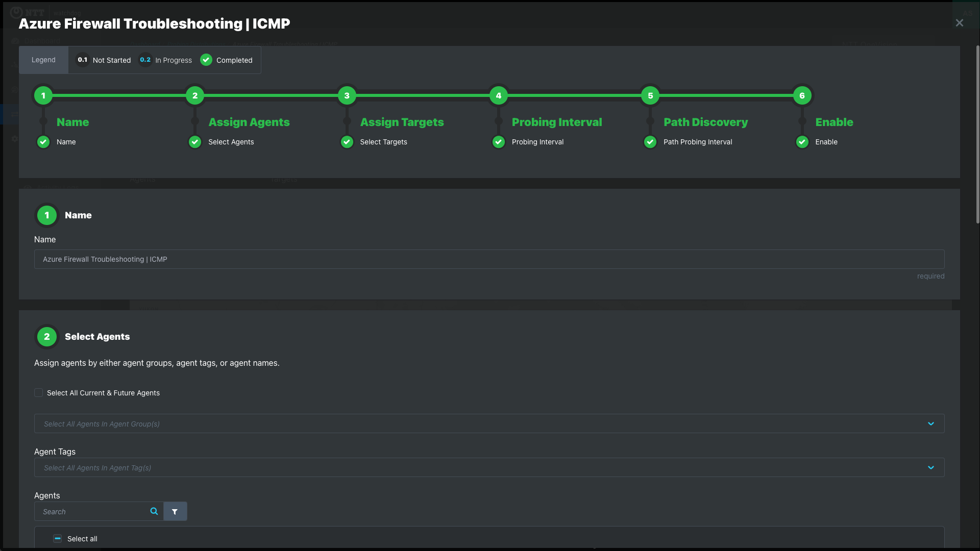
Task: Expand the Agent Tags dropdown chevron
Action: [x=931, y=468]
